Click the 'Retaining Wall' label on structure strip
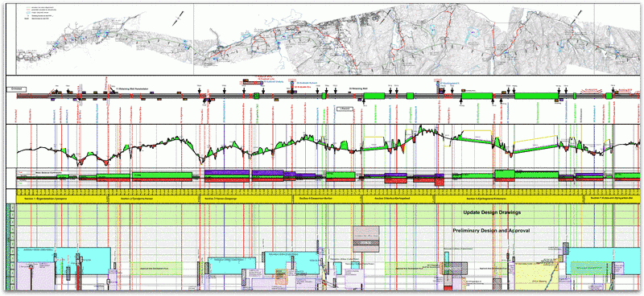 tap(357, 88)
